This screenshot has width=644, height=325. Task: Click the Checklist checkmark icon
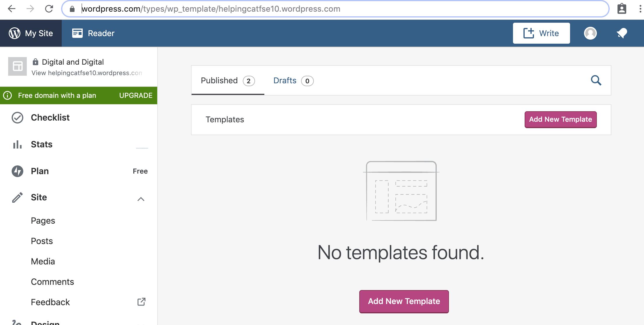click(x=17, y=118)
